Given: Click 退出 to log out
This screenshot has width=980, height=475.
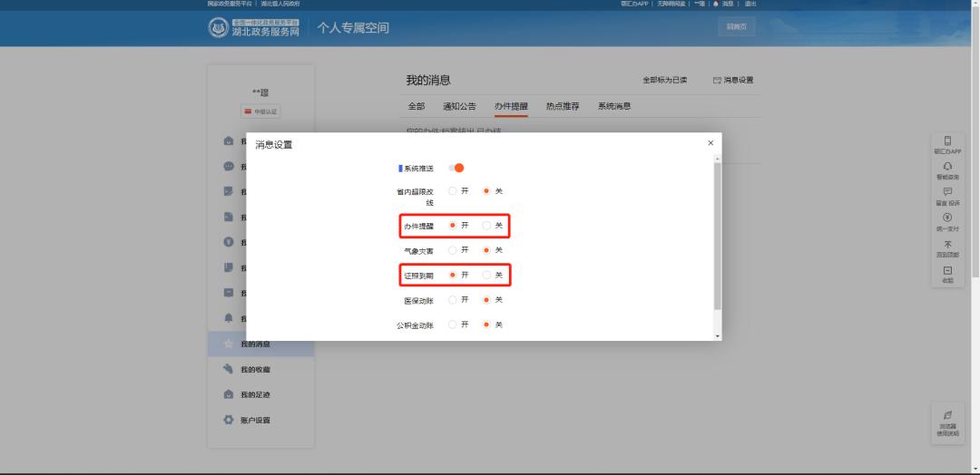Looking at the screenshot, I should [750, 4].
